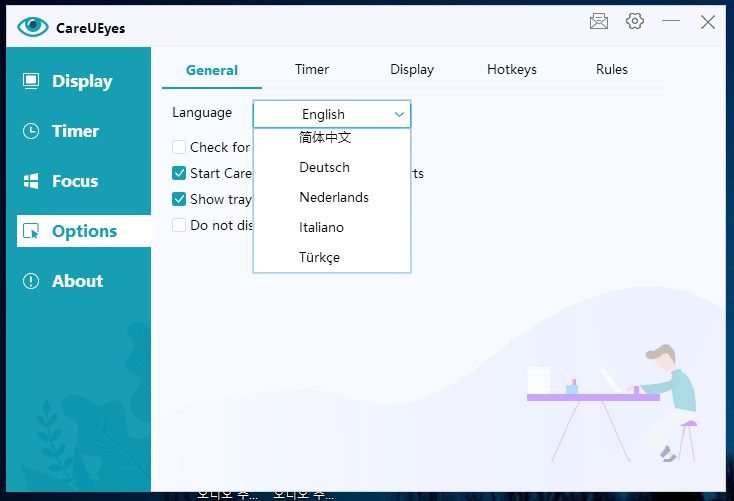Screen dimensions: 734x501
Task: Enable the Check for updates checkbox
Action: click(x=179, y=147)
